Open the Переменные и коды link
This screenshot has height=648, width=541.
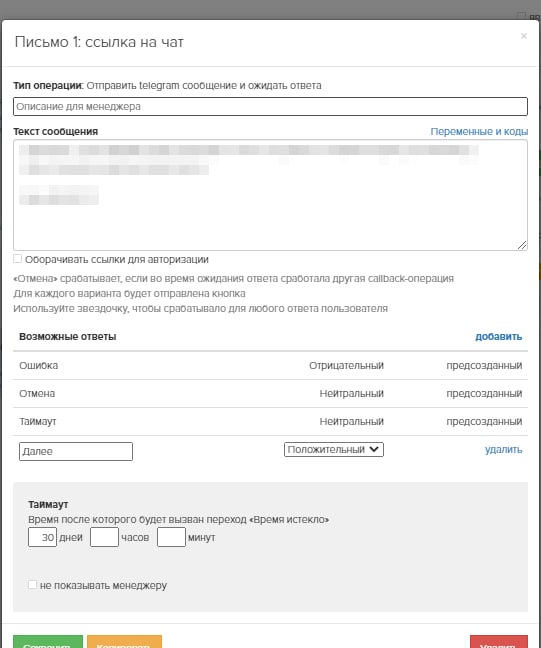click(x=479, y=131)
